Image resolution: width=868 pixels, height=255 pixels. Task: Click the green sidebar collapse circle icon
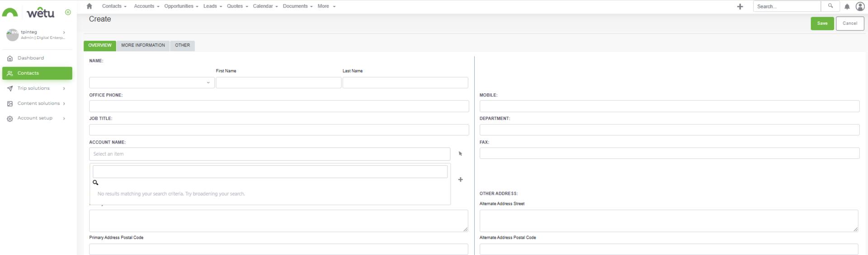(68, 12)
